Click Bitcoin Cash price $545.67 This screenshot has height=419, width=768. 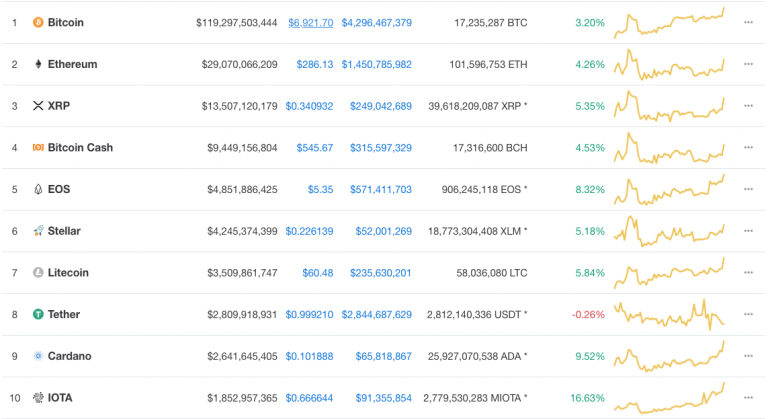(315, 148)
